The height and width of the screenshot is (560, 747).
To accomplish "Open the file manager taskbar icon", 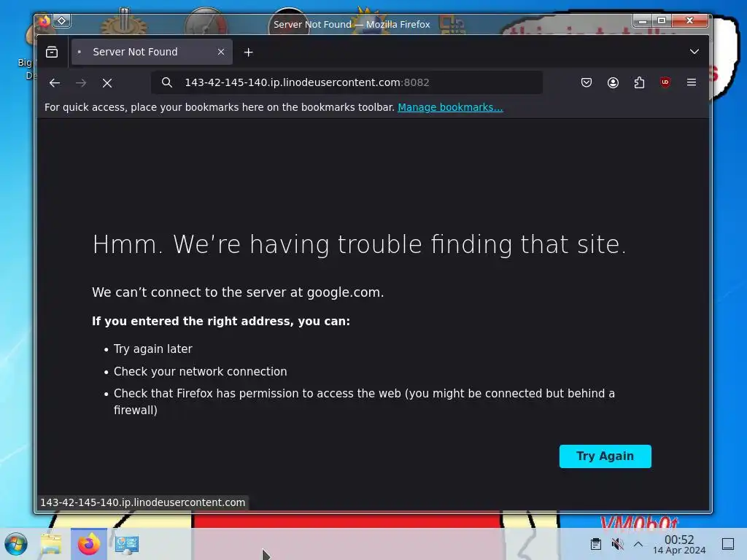I will [x=51, y=544].
